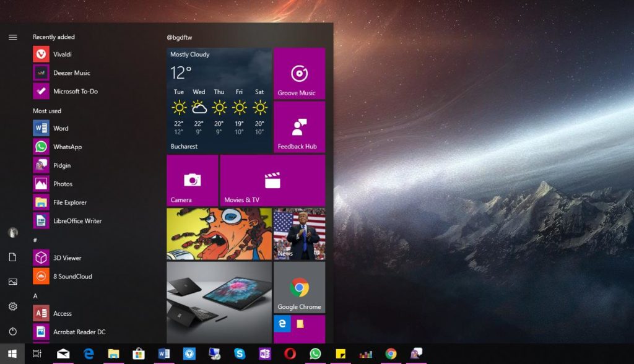The width and height of the screenshot is (634, 364).
Task: Click the A letter heading in app list
Action: [x=35, y=296]
